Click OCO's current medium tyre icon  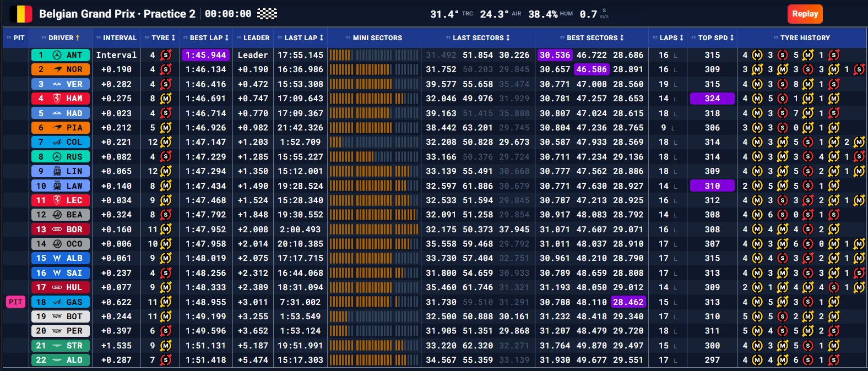pos(166,244)
